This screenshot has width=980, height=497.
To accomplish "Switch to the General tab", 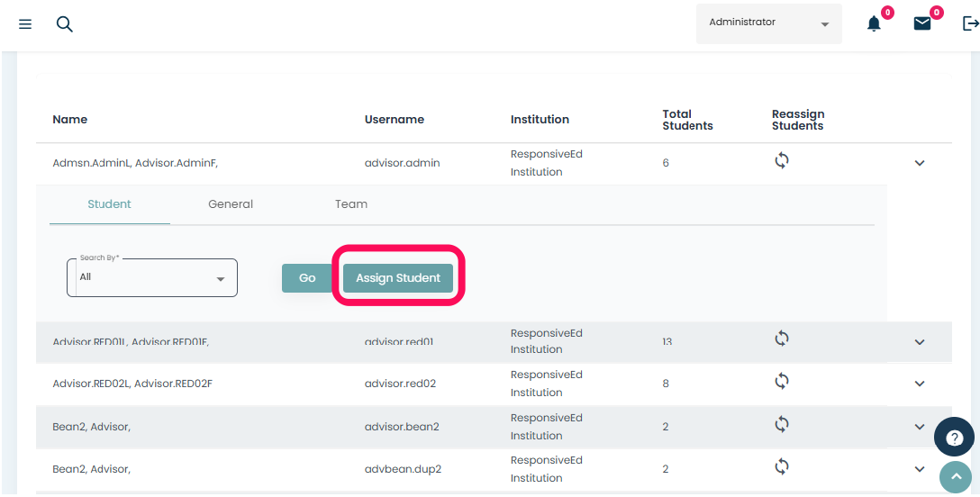I will click(x=231, y=204).
